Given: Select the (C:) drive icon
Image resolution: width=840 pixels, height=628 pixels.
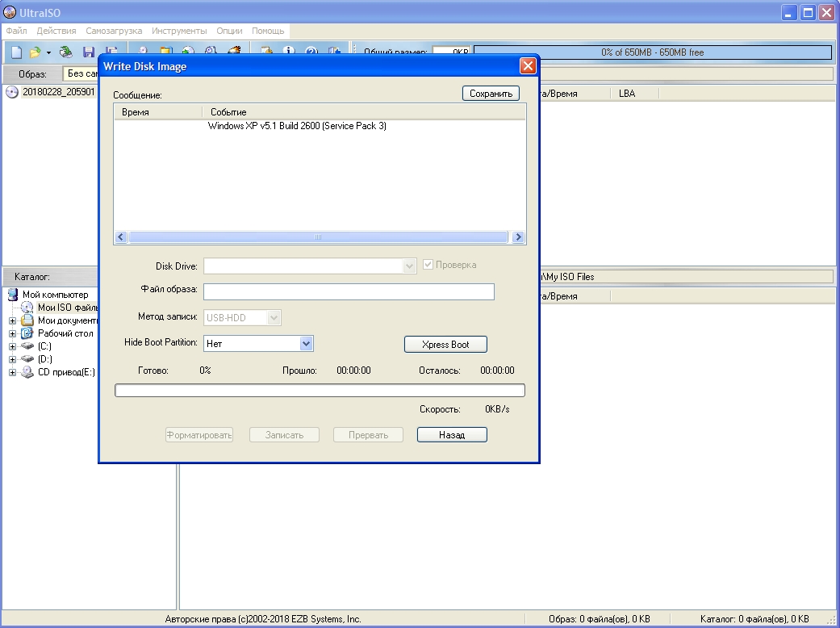Looking at the screenshot, I should (27, 346).
